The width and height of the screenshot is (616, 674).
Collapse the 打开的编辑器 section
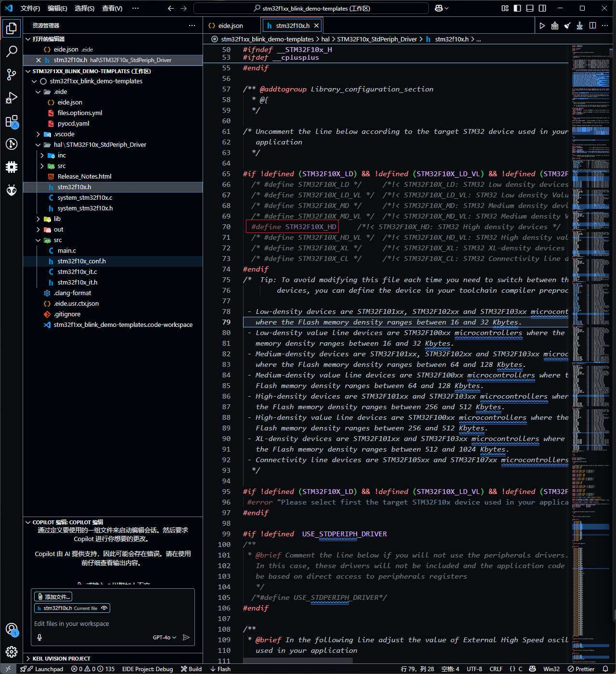pyautogui.click(x=28, y=39)
